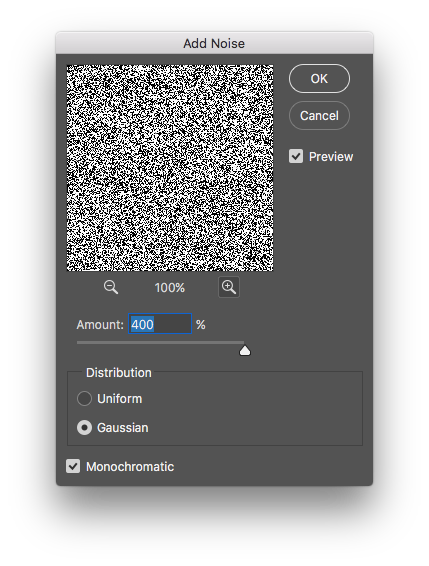Zoom in the noise preview
The width and height of the screenshot is (429, 566).
tap(229, 287)
